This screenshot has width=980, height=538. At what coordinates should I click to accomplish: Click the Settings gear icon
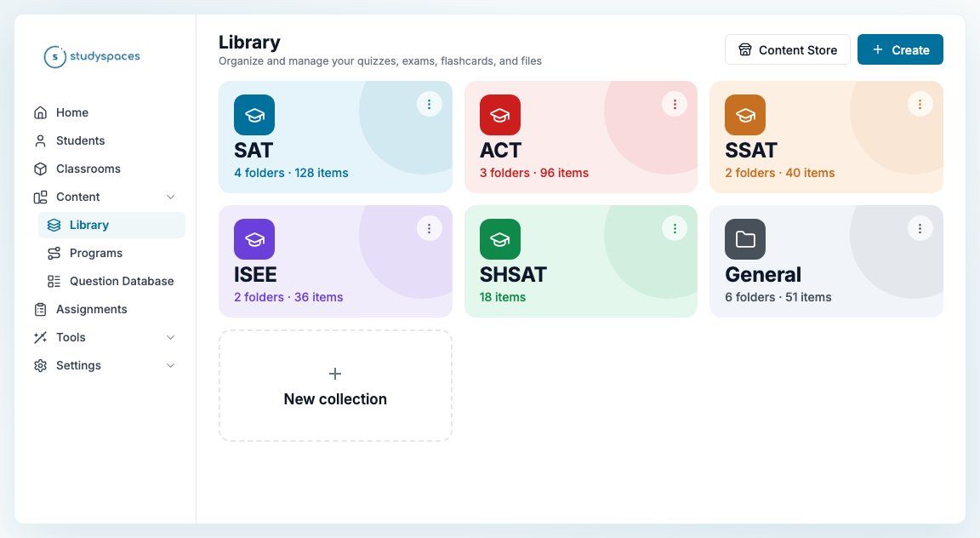(41, 365)
